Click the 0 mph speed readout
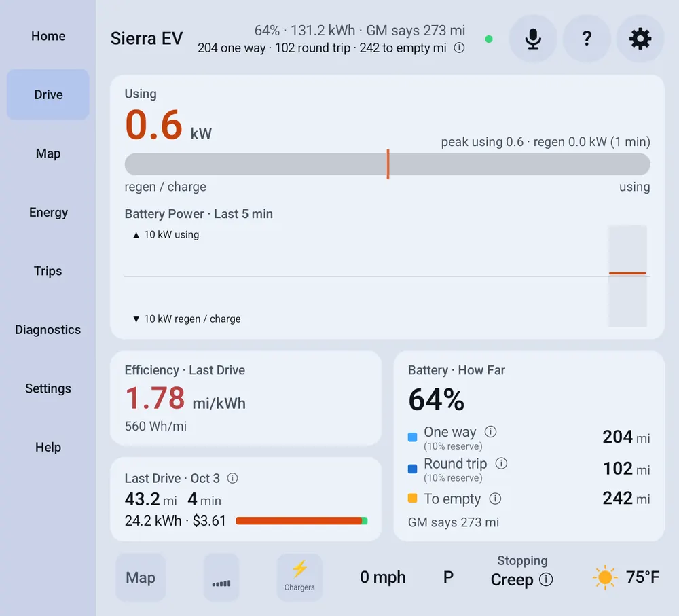The width and height of the screenshot is (679, 616). tap(382, 577)
